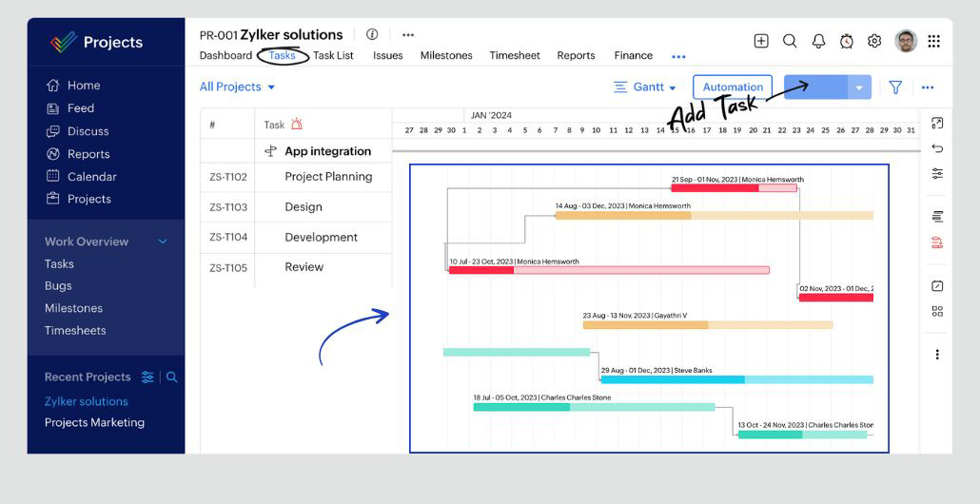Select the Tasks tab
980x504 pixels.
[x=282, y=55]
